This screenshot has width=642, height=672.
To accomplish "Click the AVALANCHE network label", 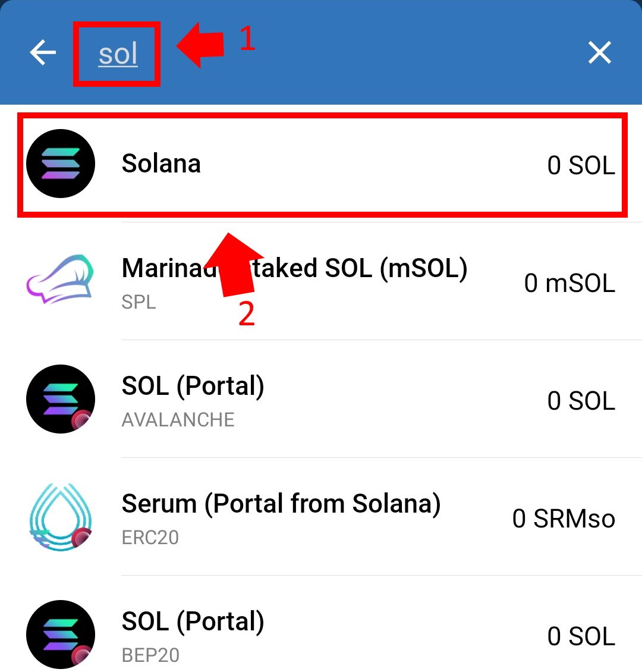I will pyautogui.click(x=178, y=420).
